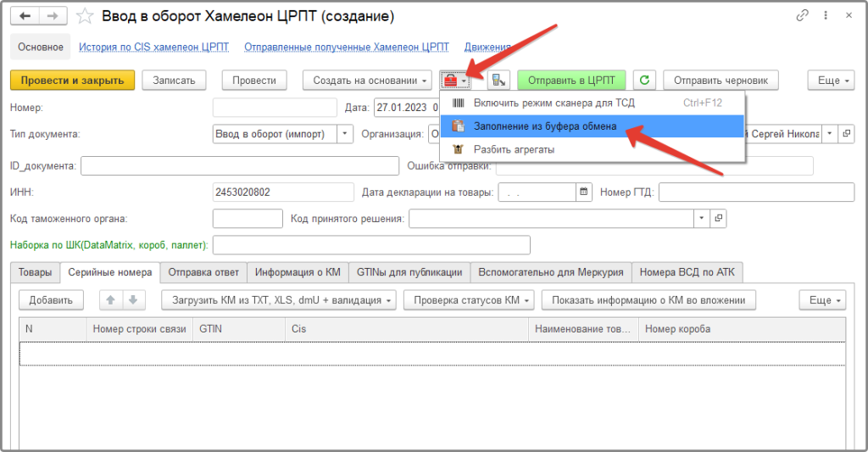
Task: Select Включить режим сканера для ТСД
Action: (593, 103)
